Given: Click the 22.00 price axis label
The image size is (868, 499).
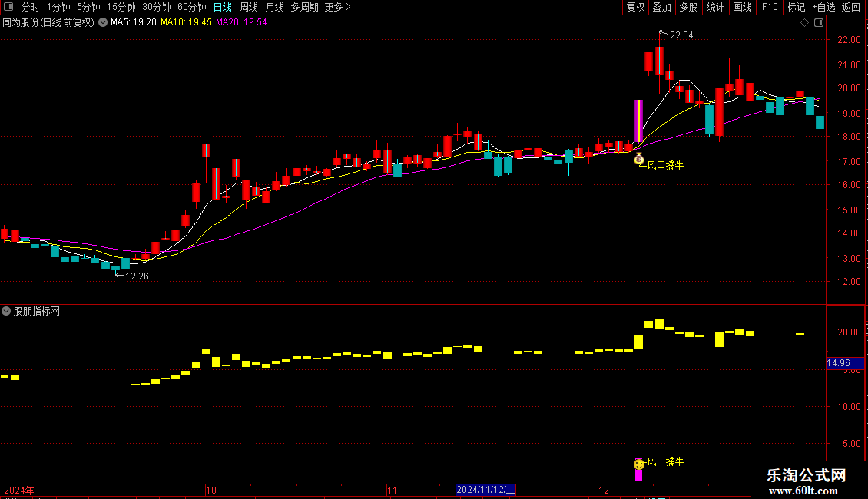Looking at the screenshot, I should (x=849, y=40).
